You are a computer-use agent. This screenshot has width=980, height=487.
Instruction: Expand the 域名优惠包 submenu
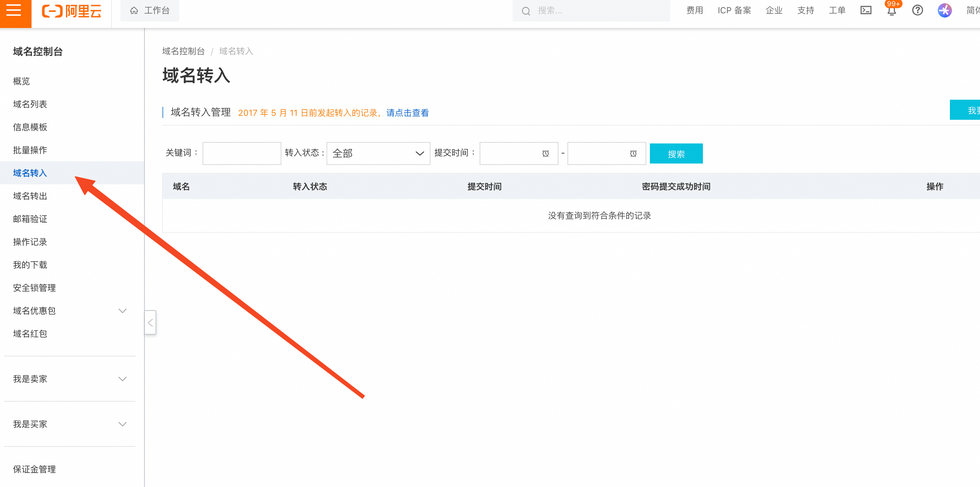click(x=122, y=311)
